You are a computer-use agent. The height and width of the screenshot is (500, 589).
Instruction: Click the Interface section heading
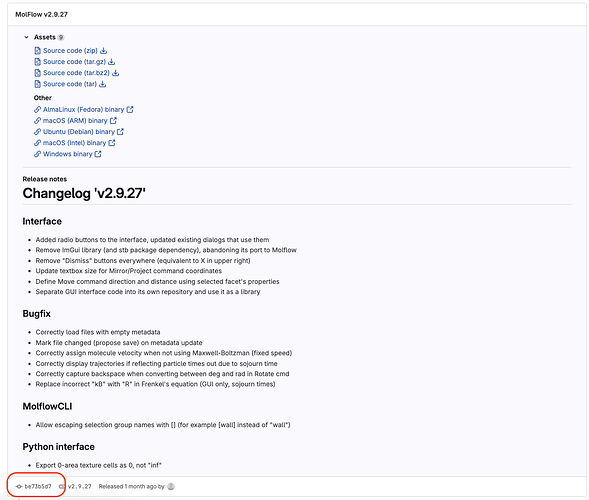42,221
